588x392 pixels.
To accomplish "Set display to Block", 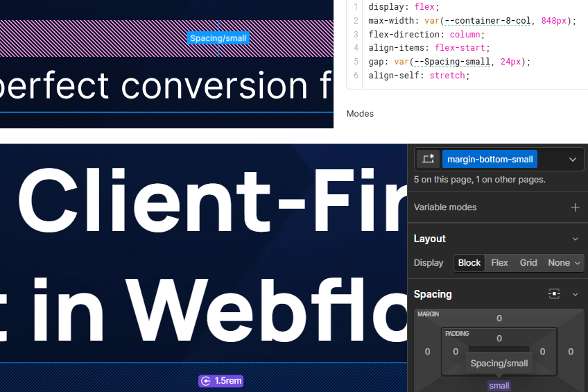I will coord(469,262).
